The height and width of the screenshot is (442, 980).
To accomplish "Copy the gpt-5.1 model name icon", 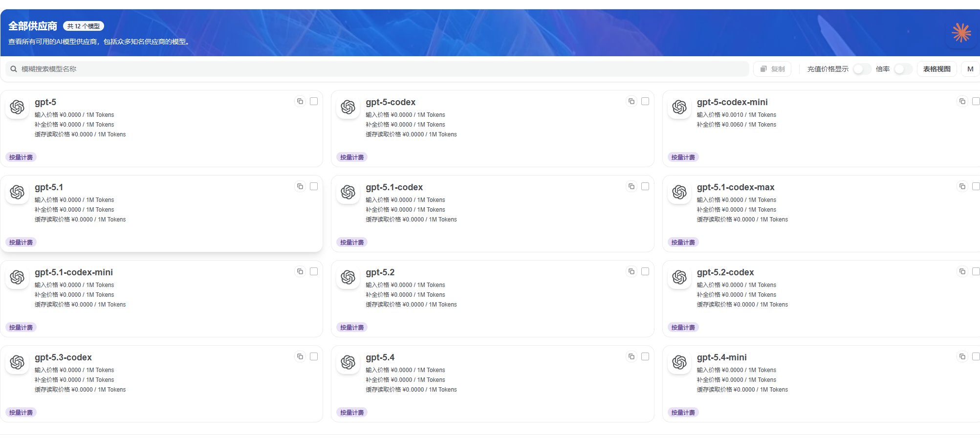I will coord(300,186).
